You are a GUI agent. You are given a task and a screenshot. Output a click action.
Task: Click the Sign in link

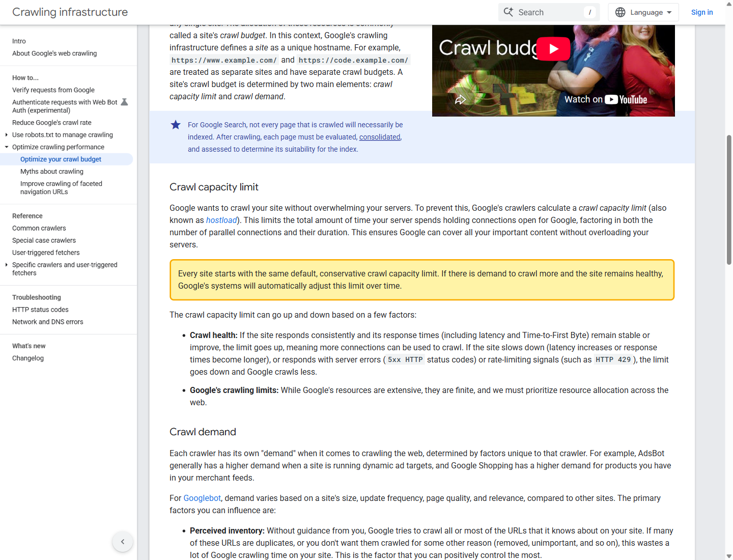coord(702,12)
